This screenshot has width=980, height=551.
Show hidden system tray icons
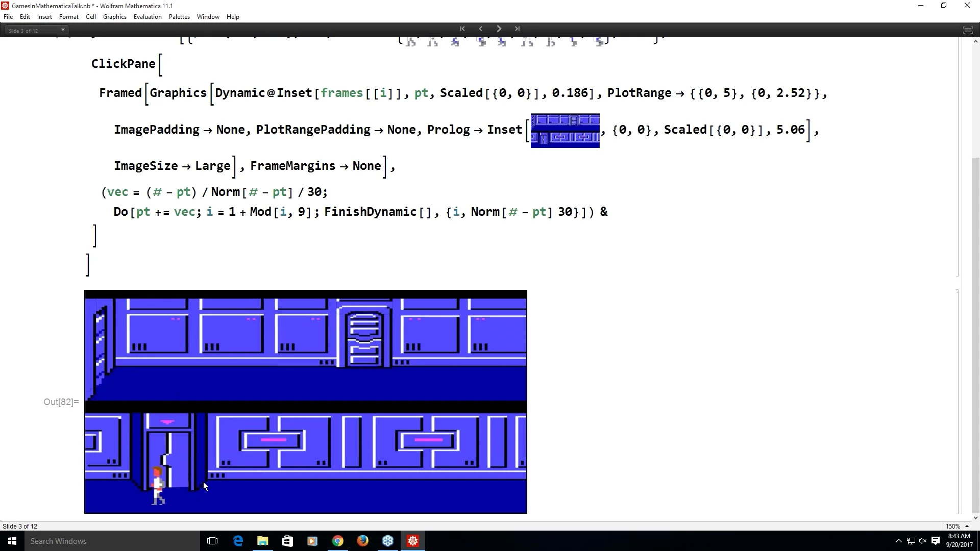(898, 541)
